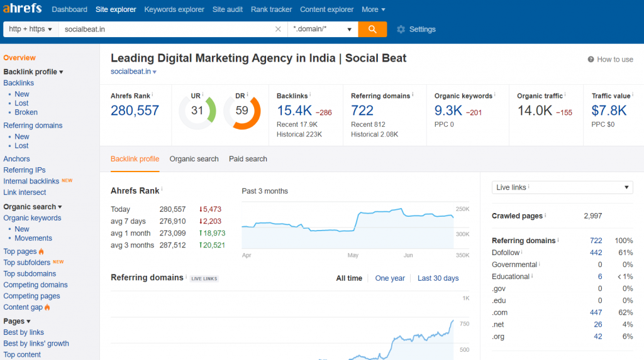Open the Settings gear icon
The image size is (644, 360).
pos(401,29)
